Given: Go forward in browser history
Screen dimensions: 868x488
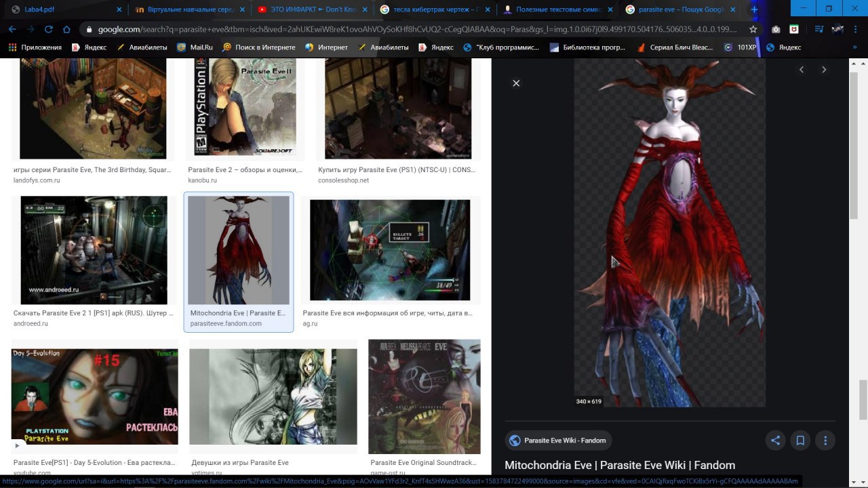Looking at the screenshot, I should point(31,29).
